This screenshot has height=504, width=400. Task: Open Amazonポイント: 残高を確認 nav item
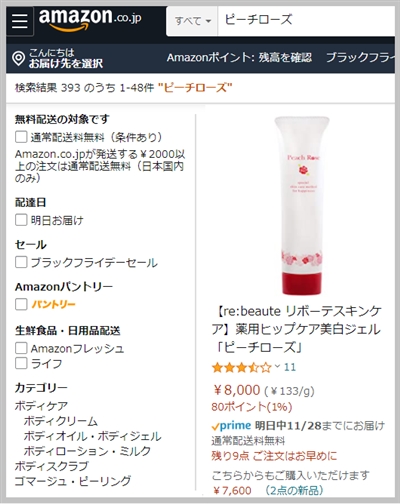[239, 58]
